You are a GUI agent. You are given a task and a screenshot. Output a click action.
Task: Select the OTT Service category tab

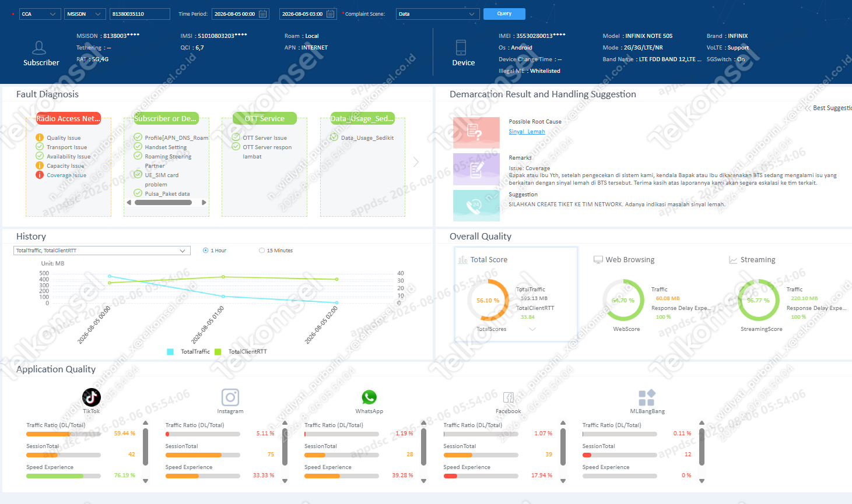265,118
